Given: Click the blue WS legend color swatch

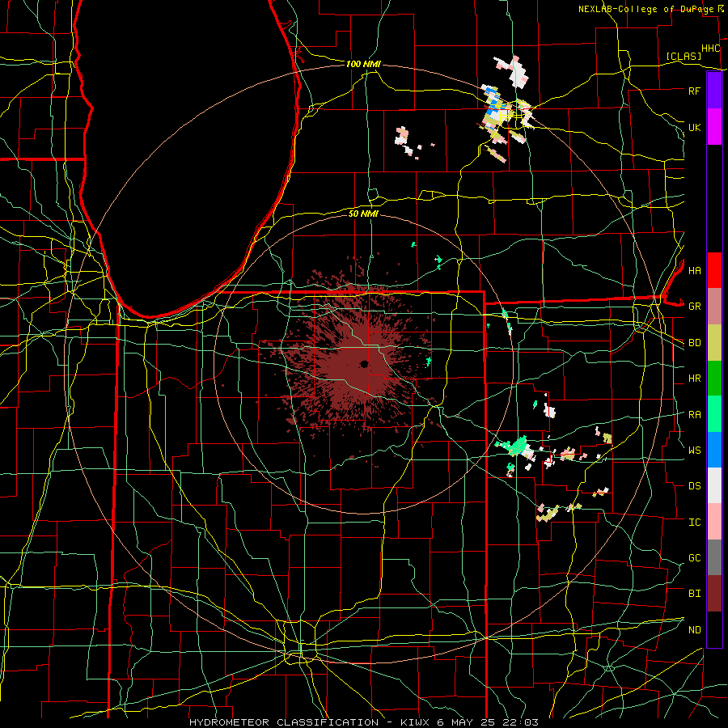Looking at the screenshot, I should click(714, 450).
